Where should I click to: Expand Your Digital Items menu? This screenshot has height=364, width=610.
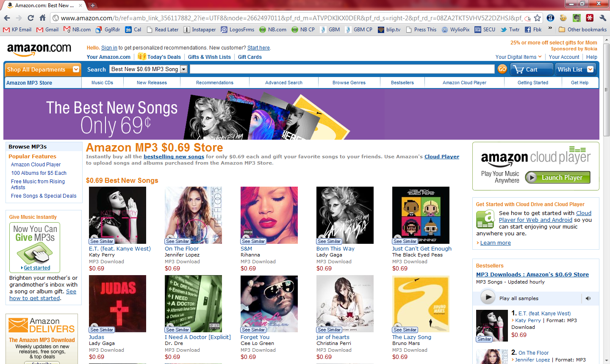coord(518,57)
